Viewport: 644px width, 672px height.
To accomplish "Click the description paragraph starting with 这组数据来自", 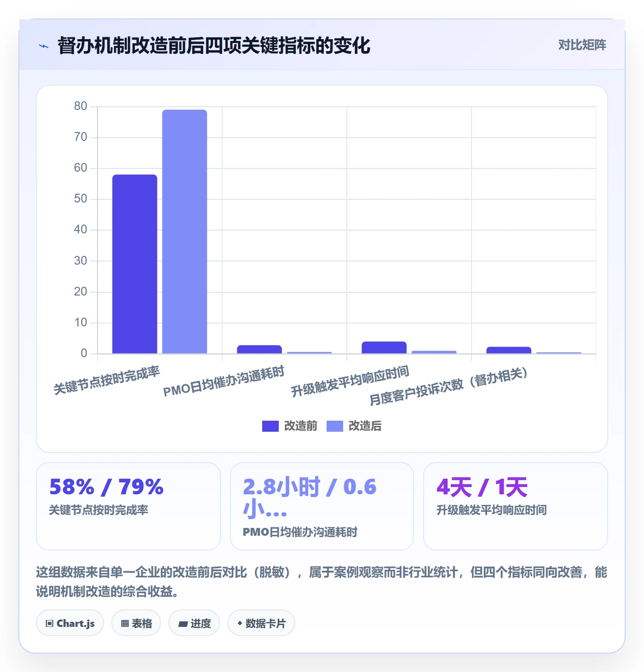I will [x=322, y=582].
